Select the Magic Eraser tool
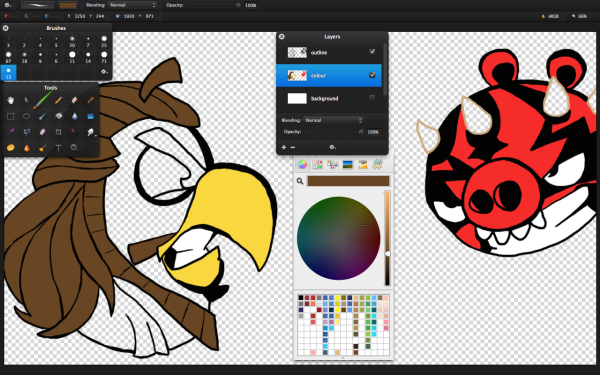600x375 pixels. (x=42, y=132)
